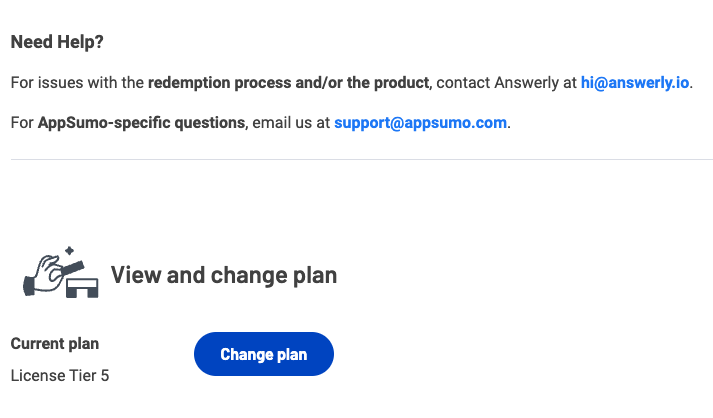The height and width of the screenshot is (418, 713).
Task: Click the Change plan button
Action: (264, 354)
